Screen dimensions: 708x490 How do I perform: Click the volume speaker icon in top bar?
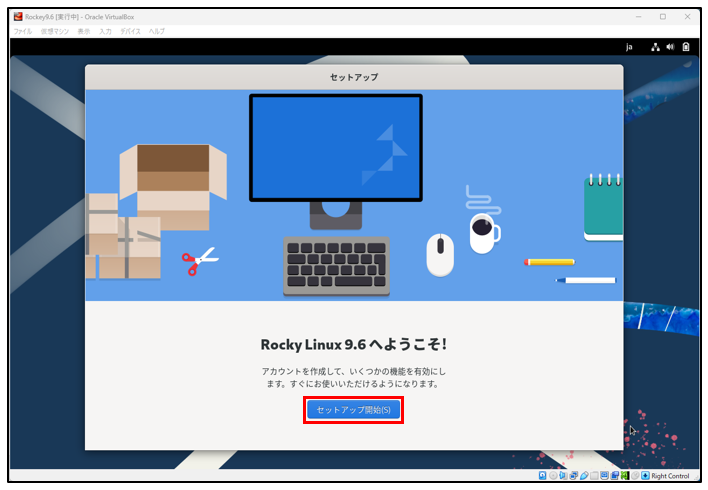point(670,47)
